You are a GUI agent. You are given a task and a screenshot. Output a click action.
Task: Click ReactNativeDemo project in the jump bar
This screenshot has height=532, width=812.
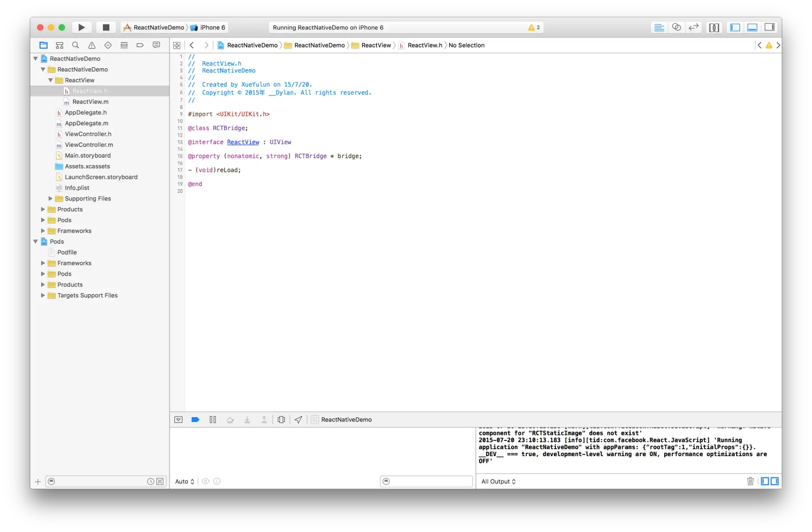(247, 46)
